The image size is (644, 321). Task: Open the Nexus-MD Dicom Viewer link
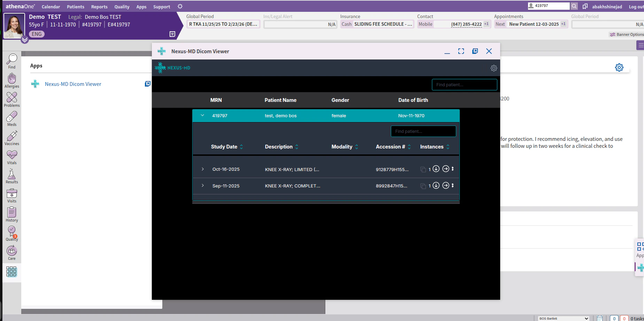[x=73, y=84]
